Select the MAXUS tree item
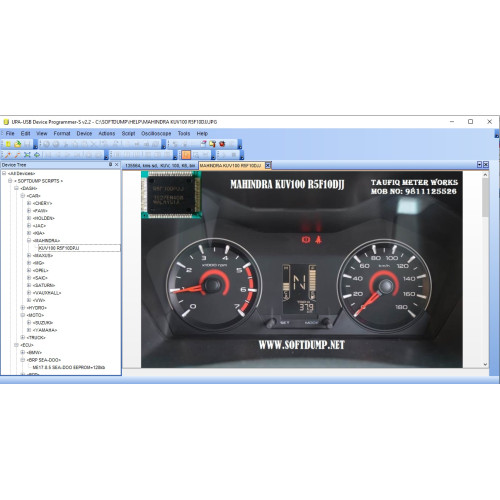Screen dimensions: 500x500 (43, 255)
